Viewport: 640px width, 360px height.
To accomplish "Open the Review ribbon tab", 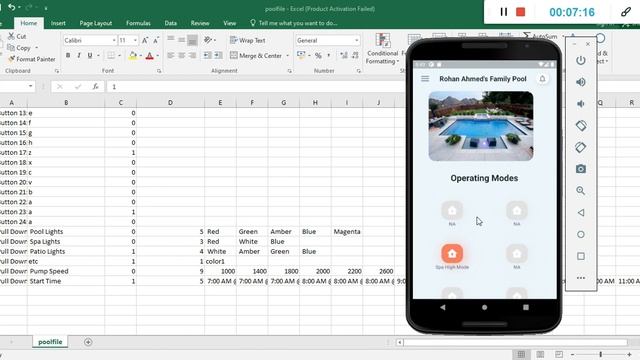I will click(x=200, y=23).
